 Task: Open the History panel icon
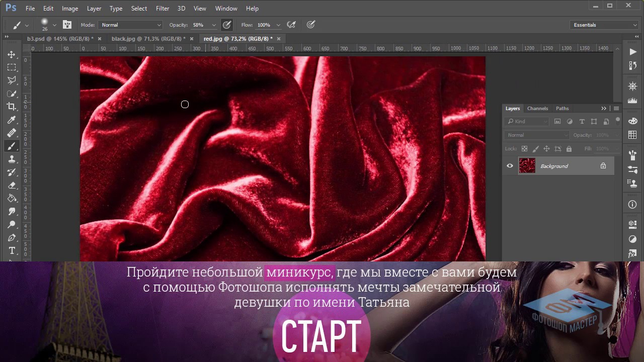[x=632, y=66]
